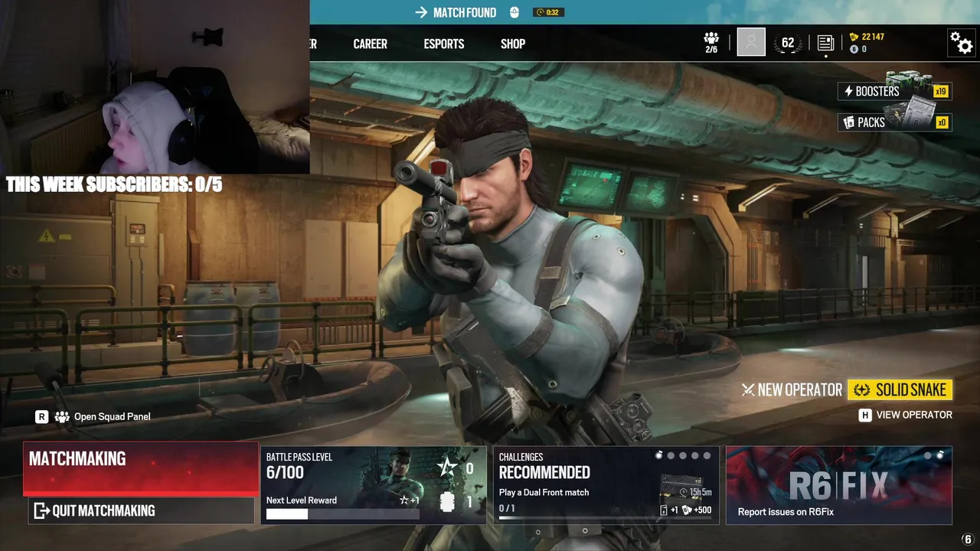The image size is (980, 551).
Task: Click the x19 boosters count badge
Action: (941, 91)
